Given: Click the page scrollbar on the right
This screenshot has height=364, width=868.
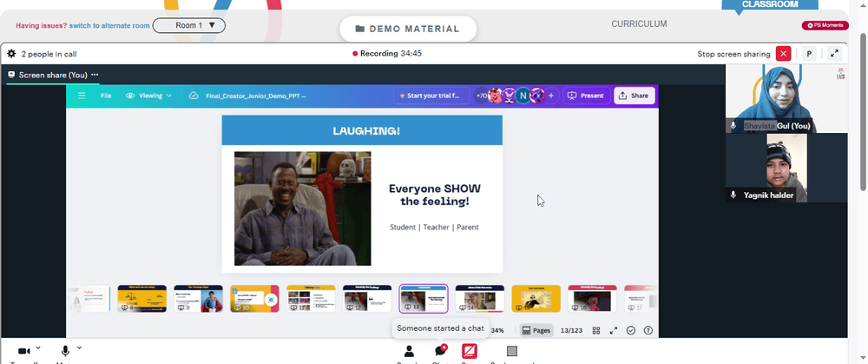Looking at the screenshot, I should point(864,111).
